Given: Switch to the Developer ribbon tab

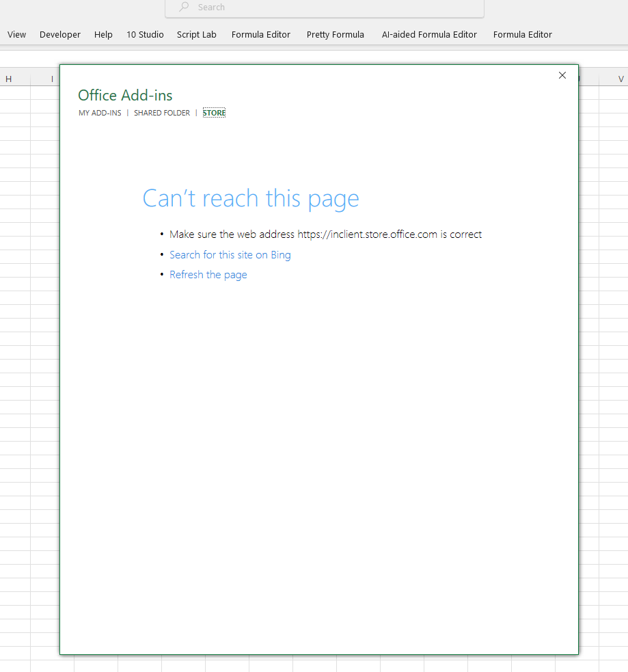Looking at the screenshot, I should pos(59,34).
